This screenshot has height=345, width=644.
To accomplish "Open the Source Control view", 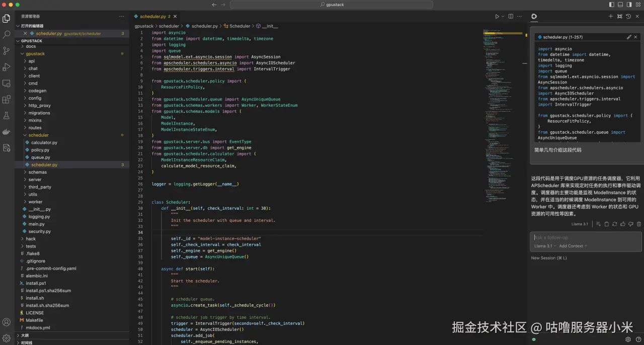I will 7,51.
